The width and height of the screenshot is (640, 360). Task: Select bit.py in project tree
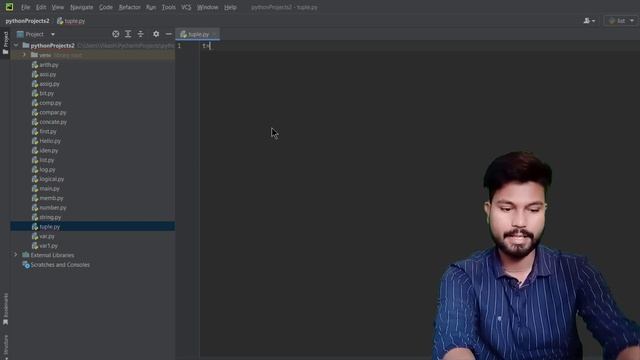click(x=47, y=93)
